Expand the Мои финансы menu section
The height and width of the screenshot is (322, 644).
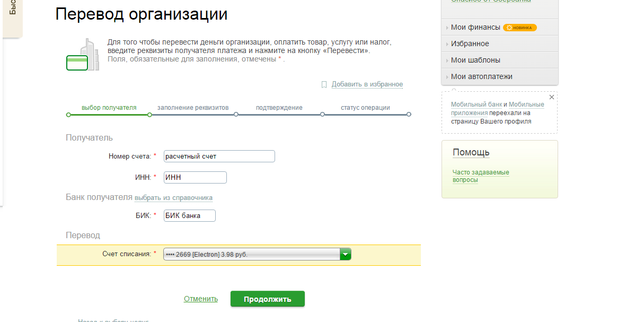[499, 27]
